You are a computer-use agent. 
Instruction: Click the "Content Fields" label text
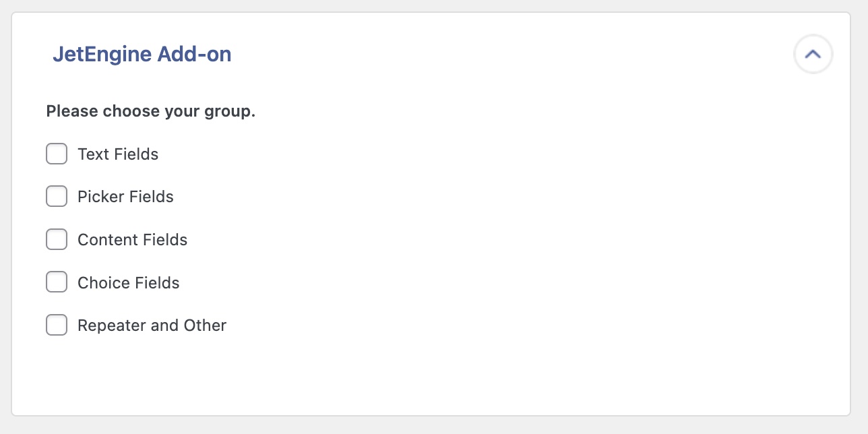(x=132, y=240)
